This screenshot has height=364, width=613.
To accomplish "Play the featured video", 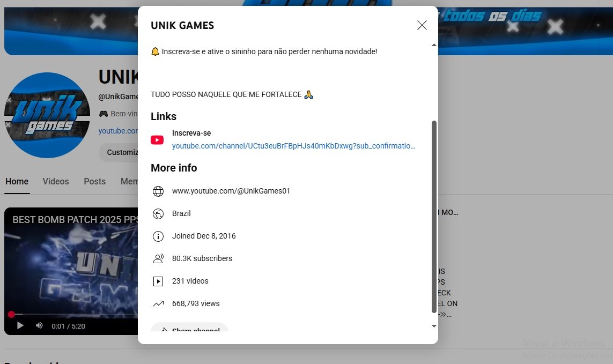I will pyautogui.click(x=20, y=326).
